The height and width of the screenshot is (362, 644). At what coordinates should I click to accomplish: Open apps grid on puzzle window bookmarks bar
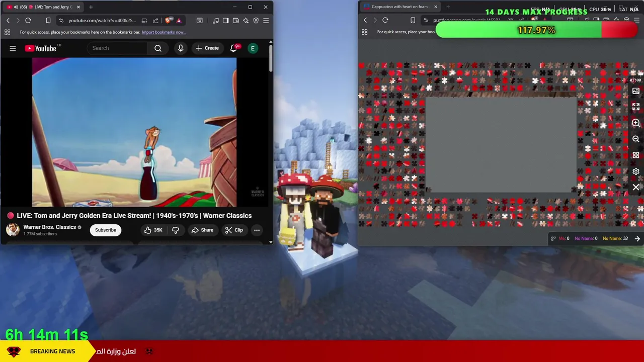tap(364, 32)
